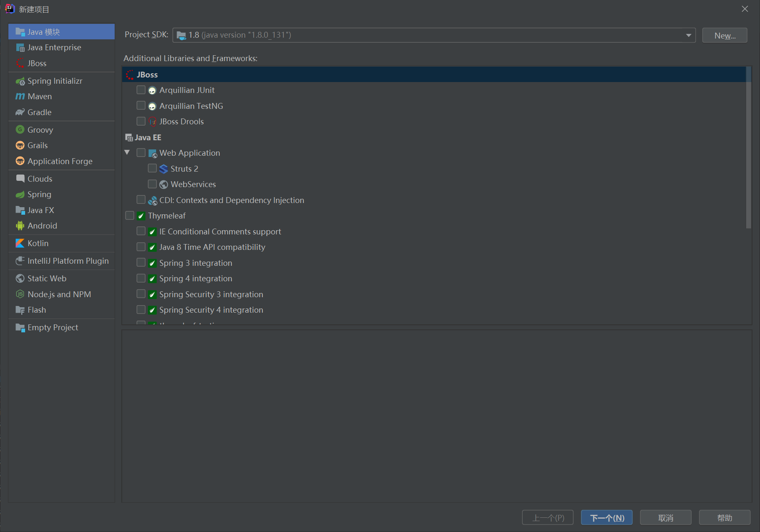Check Spring Security 3 integration box
The image size is (760, 532).
coord(141,294)
